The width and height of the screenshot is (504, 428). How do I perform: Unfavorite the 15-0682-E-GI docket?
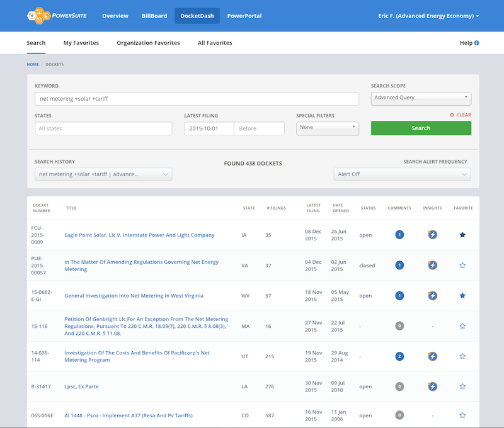point(462,295)
